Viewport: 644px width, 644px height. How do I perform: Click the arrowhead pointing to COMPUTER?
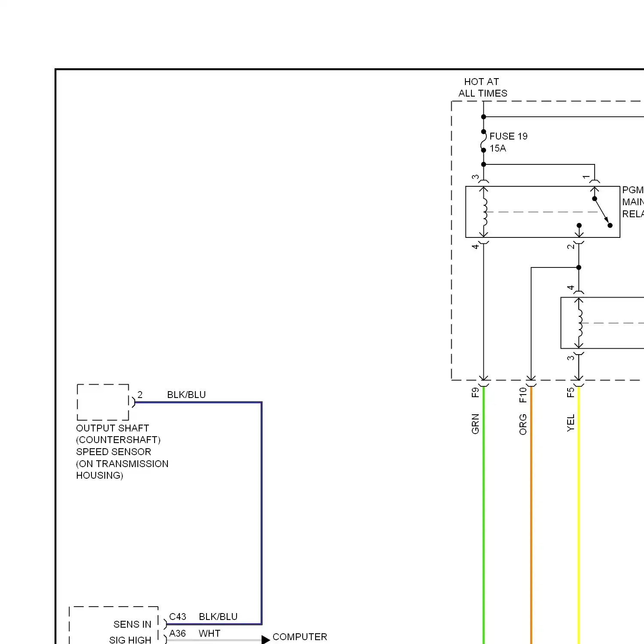pyautogui.click(x=266, y=640)
